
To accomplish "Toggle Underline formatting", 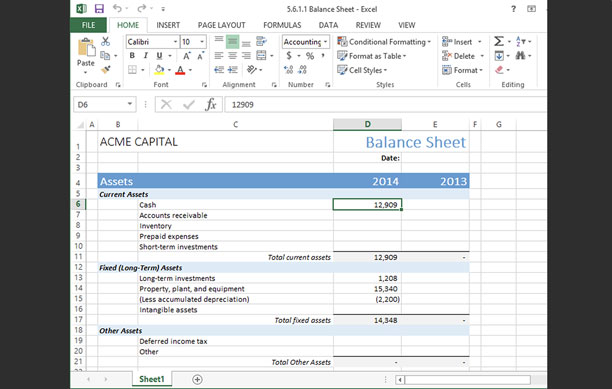I will click(x=159, y=56).
